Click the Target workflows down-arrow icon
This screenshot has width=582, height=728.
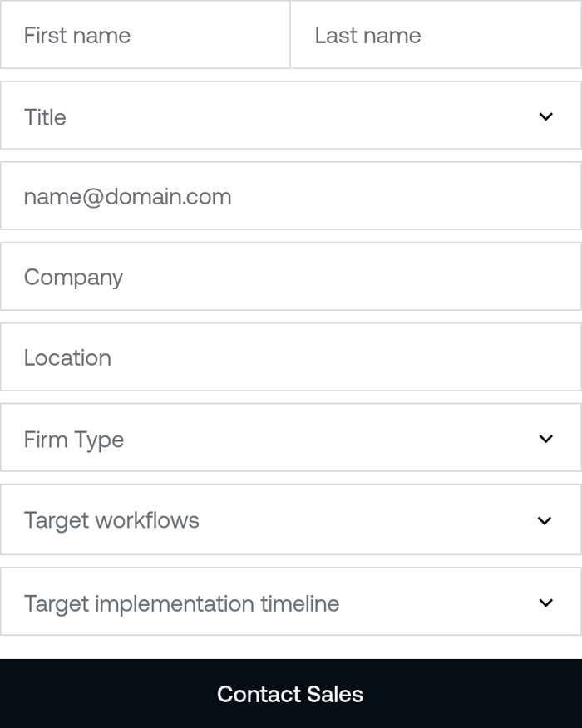click(x=545, y=520)
